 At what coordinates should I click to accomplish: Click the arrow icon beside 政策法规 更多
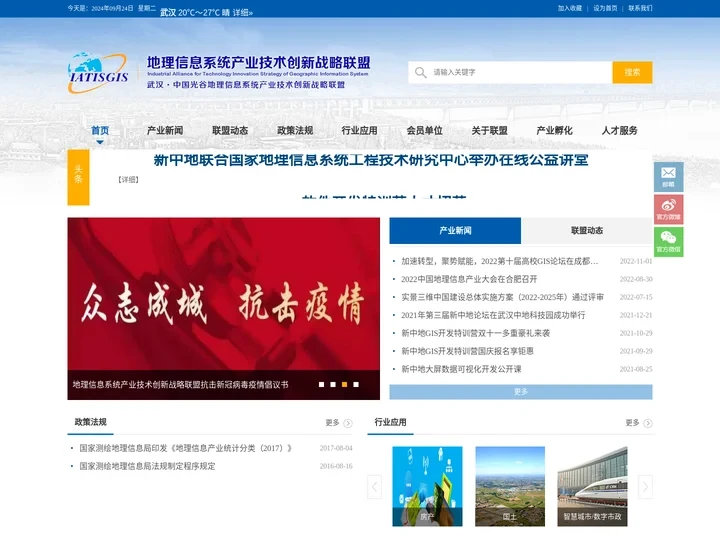tap(348, 423)
